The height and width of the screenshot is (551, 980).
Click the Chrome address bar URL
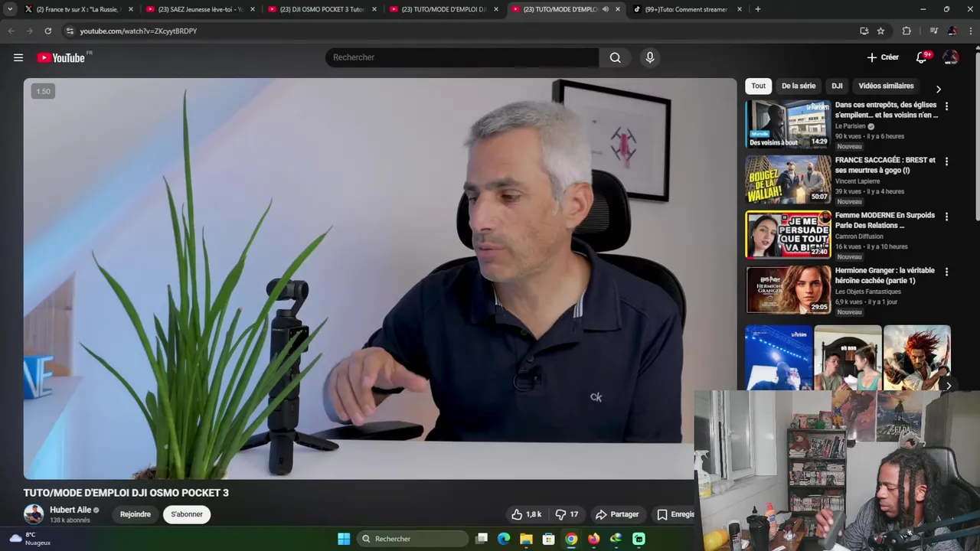click(x=139, y=31)
